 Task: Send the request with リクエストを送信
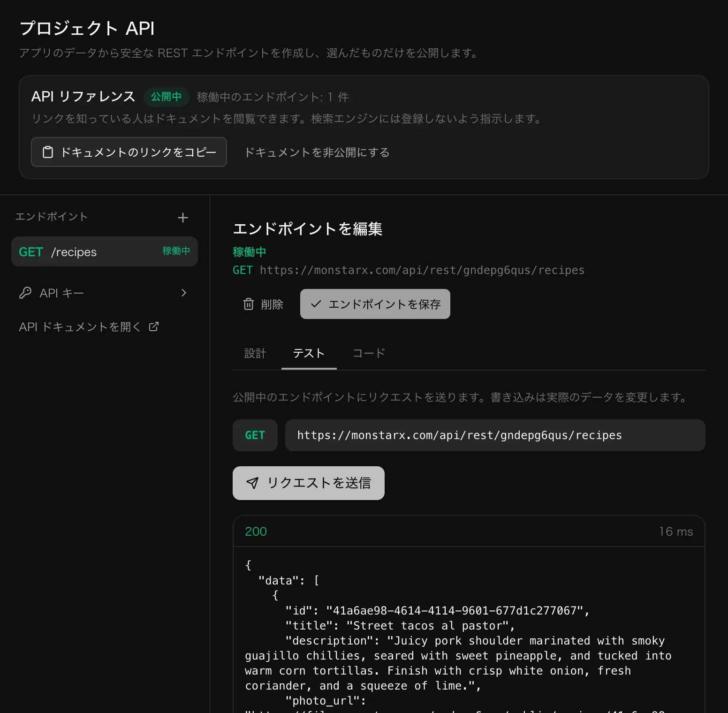coord(309,483)
